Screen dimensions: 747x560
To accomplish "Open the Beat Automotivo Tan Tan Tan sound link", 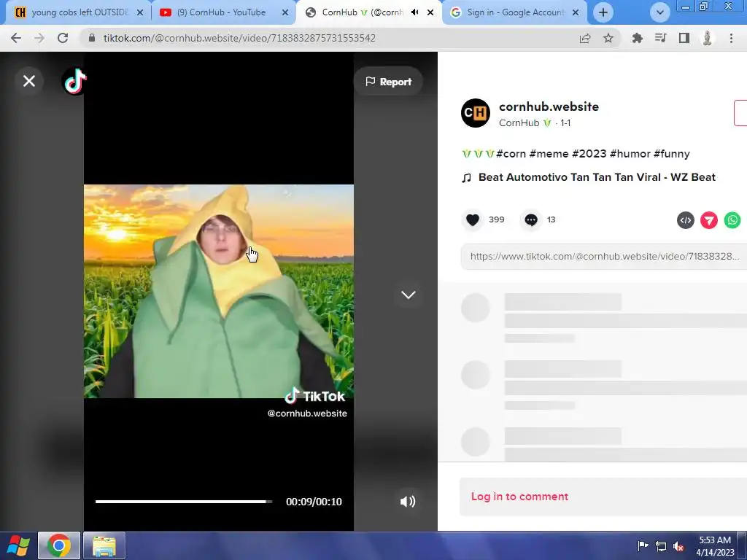I will [x=597, y=177].
